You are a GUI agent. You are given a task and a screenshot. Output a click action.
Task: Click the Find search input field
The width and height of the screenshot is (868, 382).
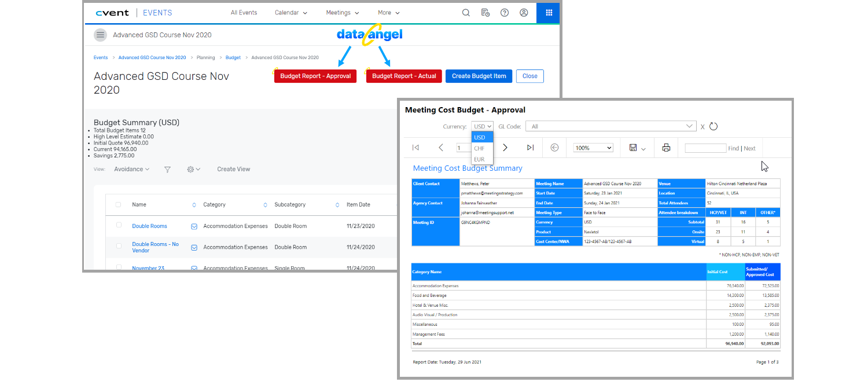(705, 148)
